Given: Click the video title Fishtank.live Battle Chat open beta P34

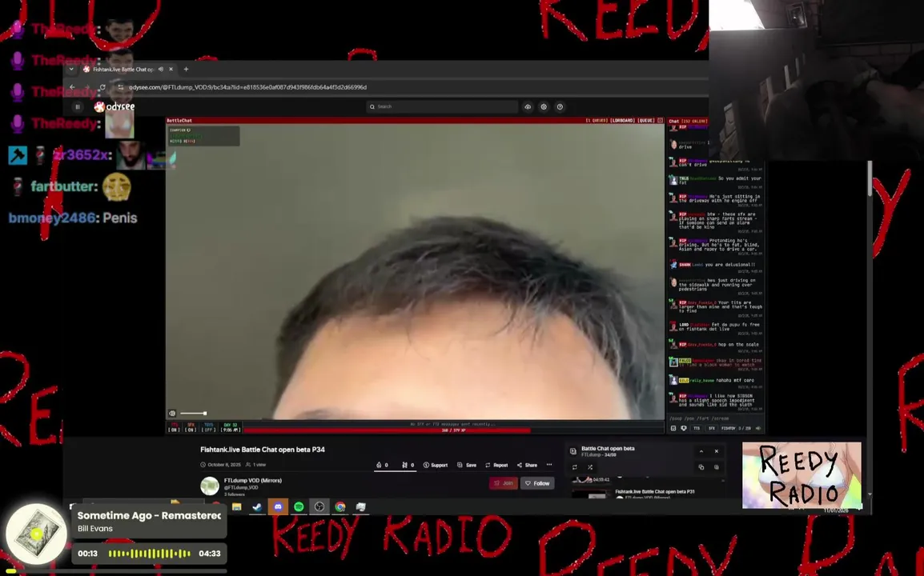Looking at the screenshot, I should 263,450.
